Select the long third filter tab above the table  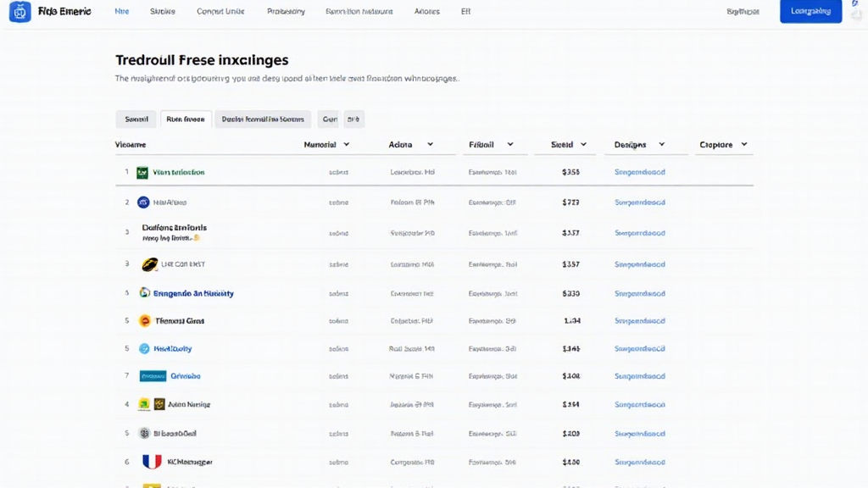263,119
